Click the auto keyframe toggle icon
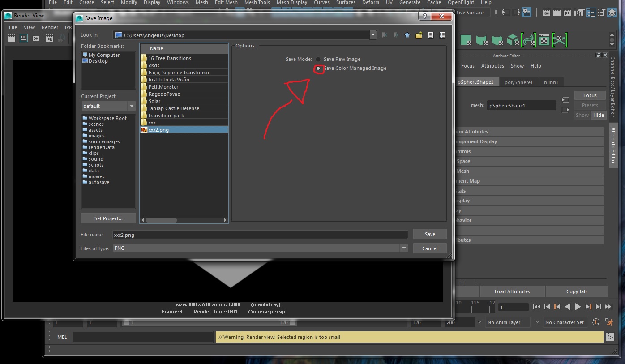The width and height of the screenshot is (625, 364). tap(596, 322)
